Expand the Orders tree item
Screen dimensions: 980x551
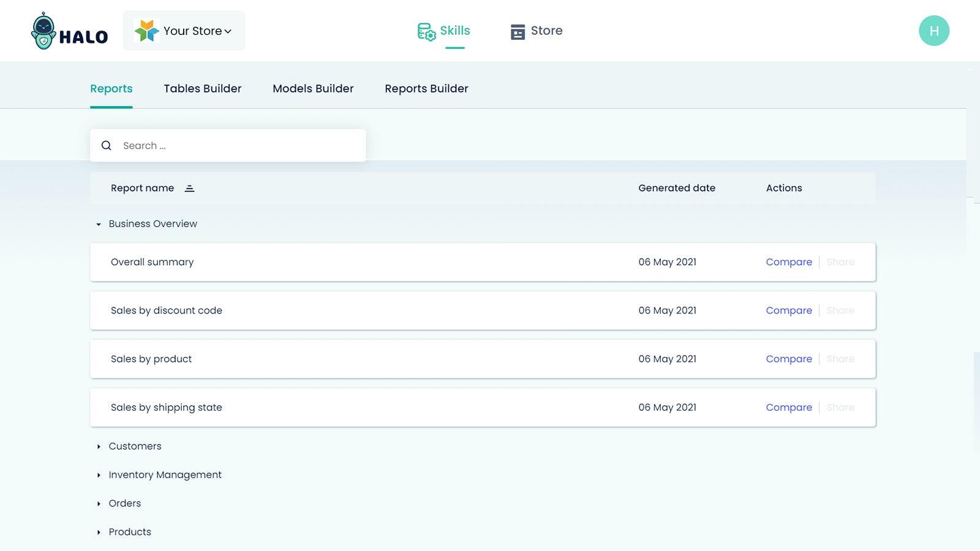(x=100, y=503)
